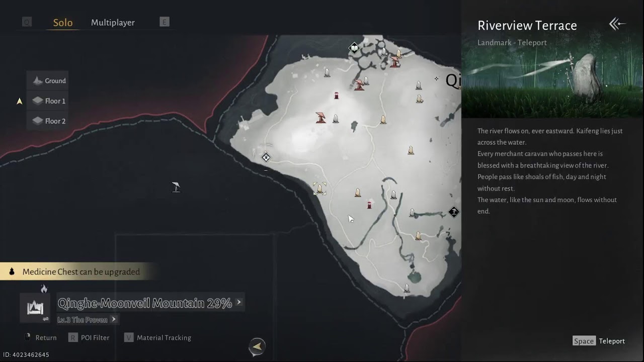Click the black diamond marker on the map's east edge
Image resolution: width=644 pixels, height=362 pixels.
coord(454,212)
